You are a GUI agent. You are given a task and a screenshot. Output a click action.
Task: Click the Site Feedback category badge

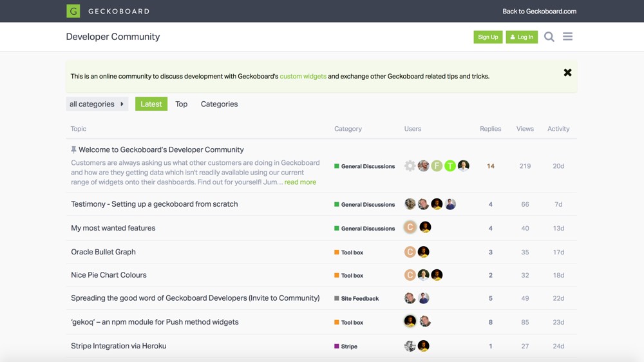coord(357,298)
